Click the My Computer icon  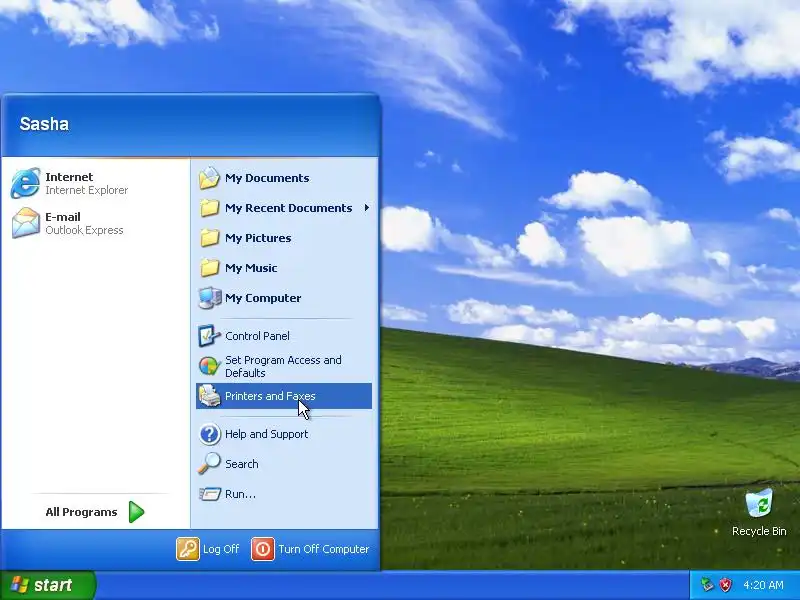pyautogui.click(x=209, y=298)
